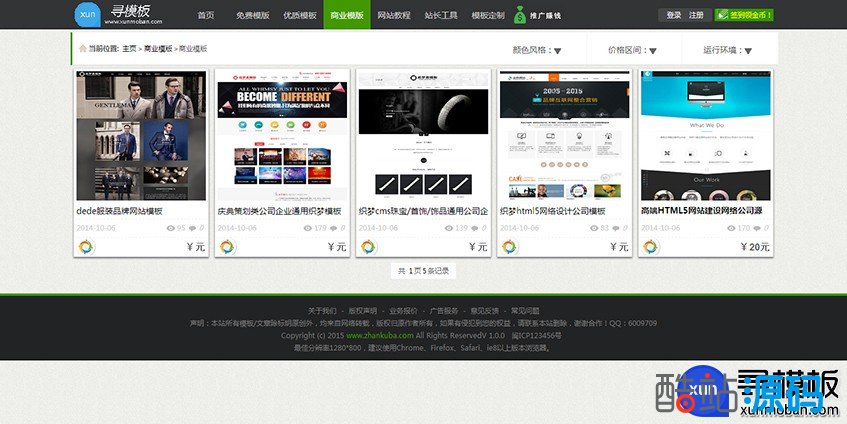Viewport: 847px width, 424px height.
Task: Click the green money bag 推广赚钱 icon
Action: pos(520,15)
